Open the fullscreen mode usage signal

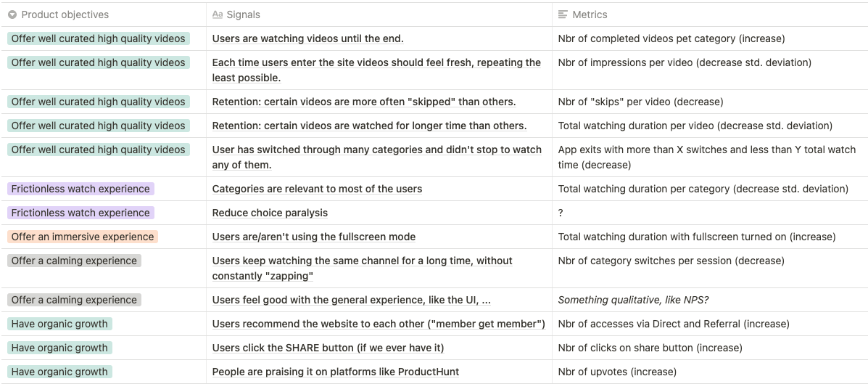[313, 237]
